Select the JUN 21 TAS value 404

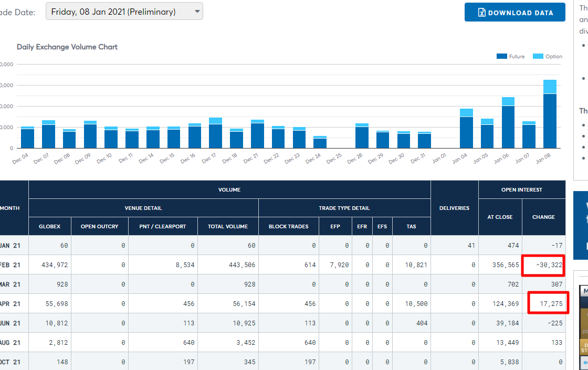click(x=422, y=323)
